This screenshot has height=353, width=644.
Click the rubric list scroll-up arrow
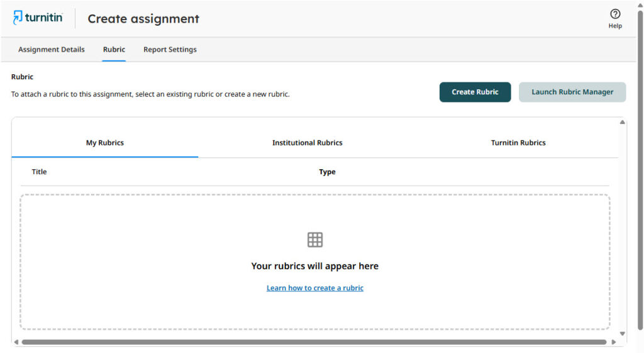(x=623, y=122)
